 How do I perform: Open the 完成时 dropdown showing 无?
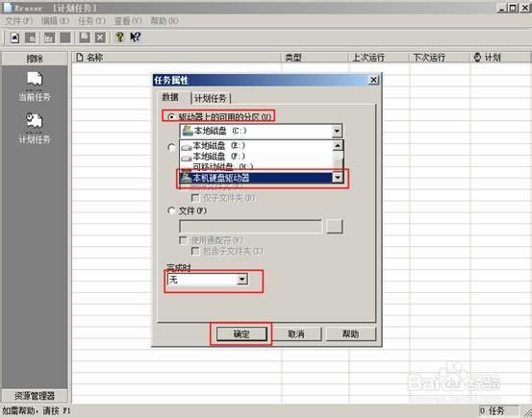pyautogui.click(x=241, y=280)
